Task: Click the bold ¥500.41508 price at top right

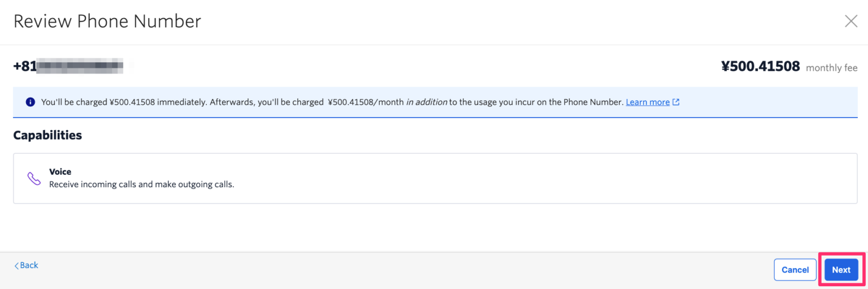Action: pos(760,67)
